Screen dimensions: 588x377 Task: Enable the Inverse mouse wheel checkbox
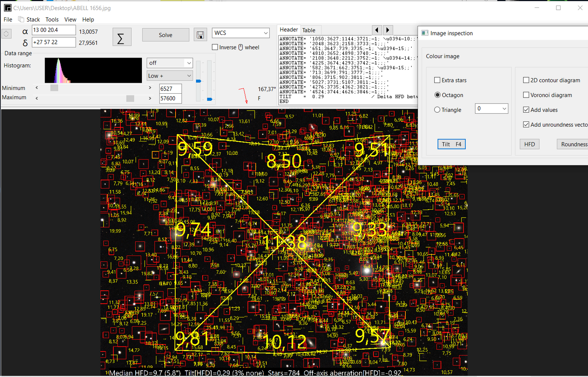point(215,47)
